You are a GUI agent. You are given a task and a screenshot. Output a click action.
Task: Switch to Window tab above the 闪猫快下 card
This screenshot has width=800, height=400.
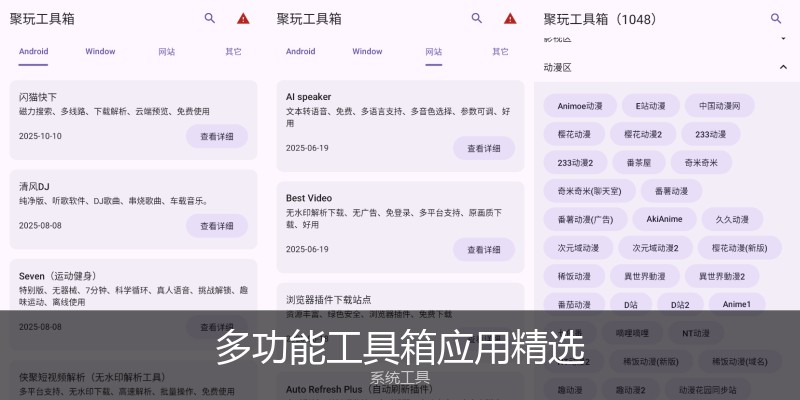tap(100, 52)
